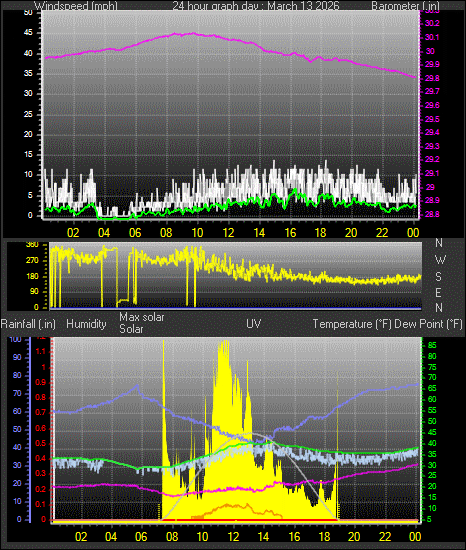Click the magenta '28.8' barometer value
The width and height of the screenshot is (466, 550).
(x=432, y=214)
